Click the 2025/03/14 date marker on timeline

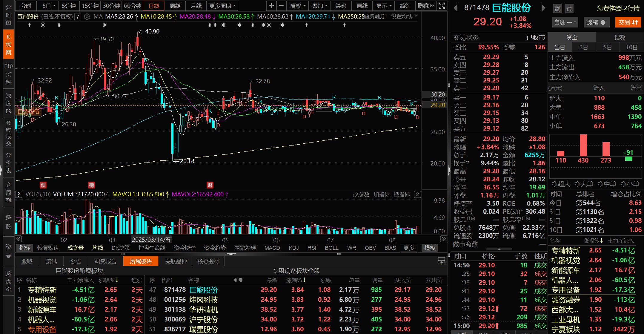tap(152, 240)
